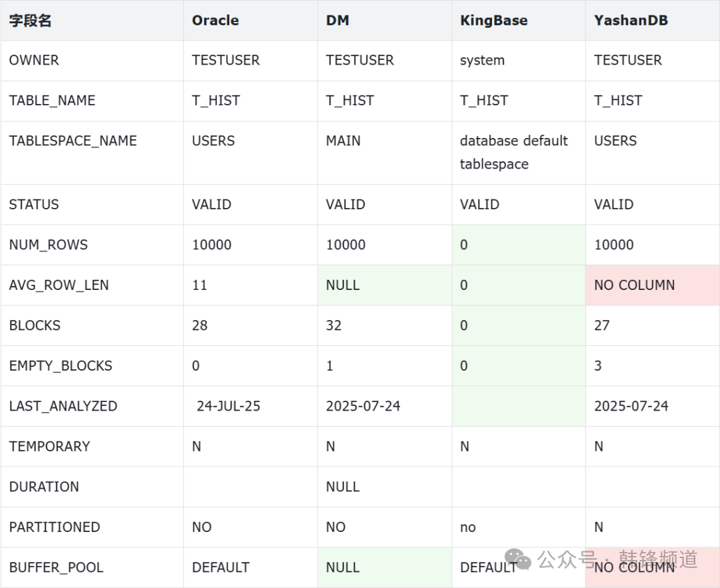Select the NULL cell in the DURATION row
The height and width of the screenshot is (588, 720).
tap(343, 487)
